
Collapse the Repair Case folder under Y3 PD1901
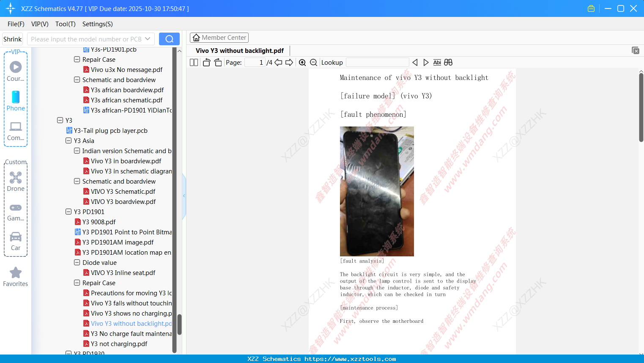click(x=77, y=283)
